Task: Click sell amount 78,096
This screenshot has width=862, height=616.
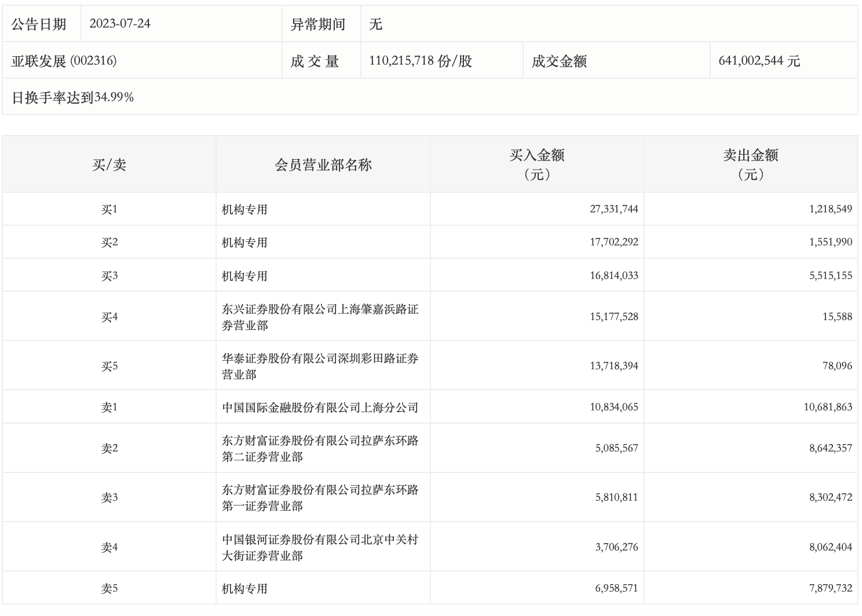Action: click(x=838, y=366)
